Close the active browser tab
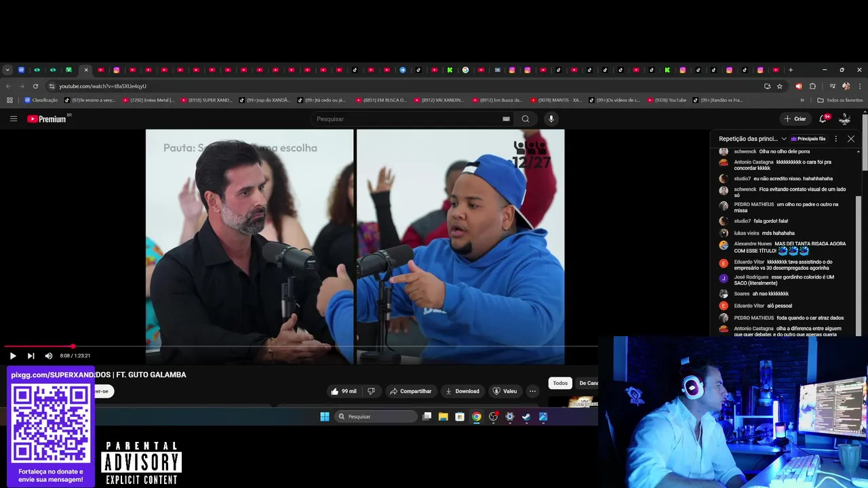The height and width of the screenshot is (488, 868). [x=86, y=70]
